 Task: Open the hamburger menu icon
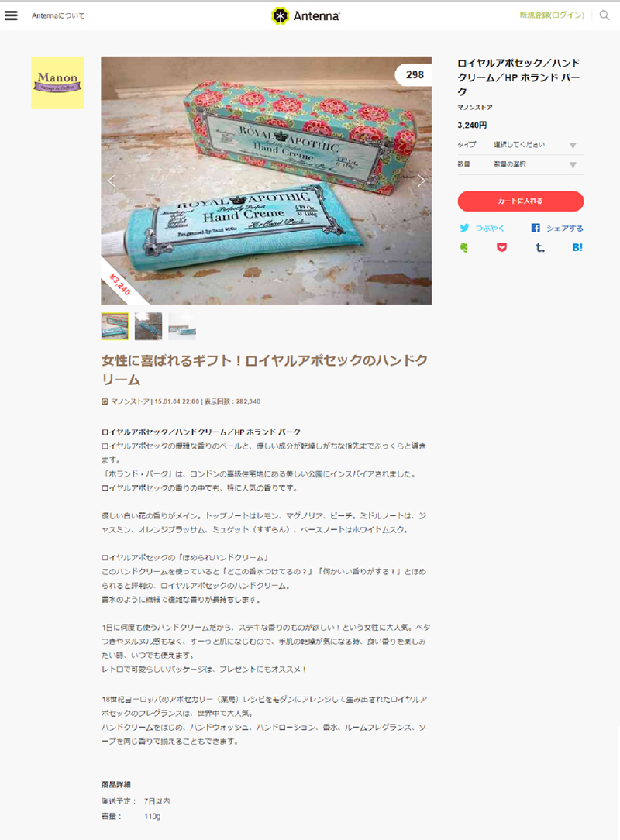(12, 15)
